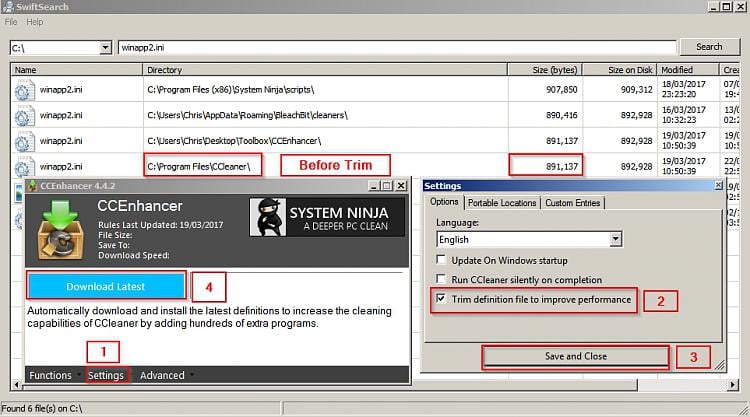
Task: Minimize the CCEnhancer window
Action: pyautogui.click(x=374, y=186)
